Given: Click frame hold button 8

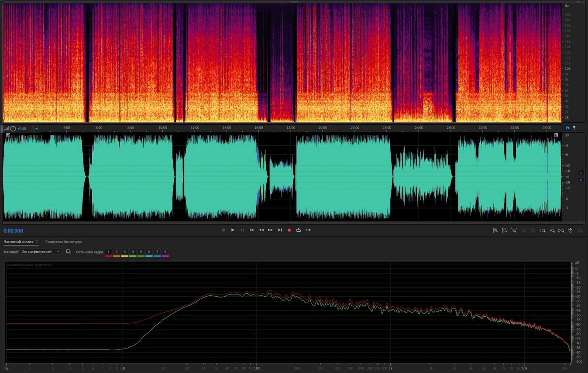Looking at the screenshot, I should (165, 252).
